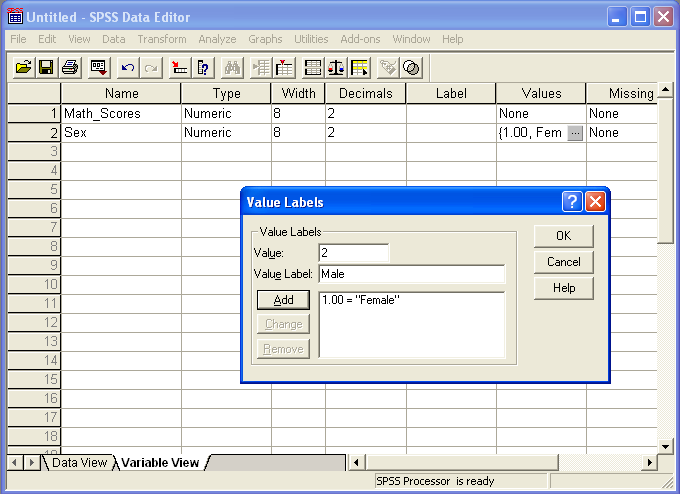Open the ellipsis button in Sex Values cell
This screenshot has height=494, width=680.
[575, 133]
